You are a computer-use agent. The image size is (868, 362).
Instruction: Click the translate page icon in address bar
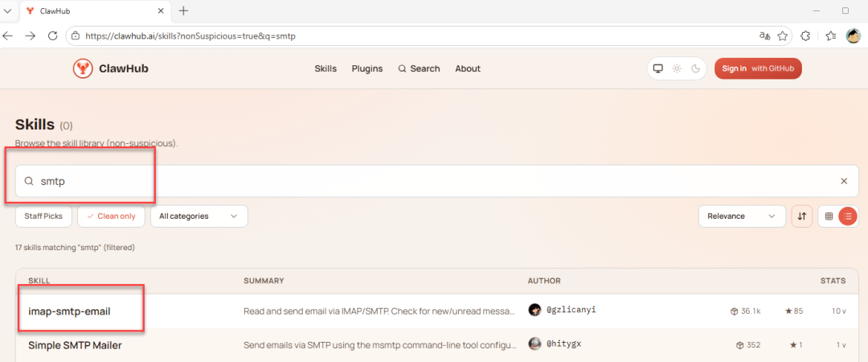tap(764, 36)
